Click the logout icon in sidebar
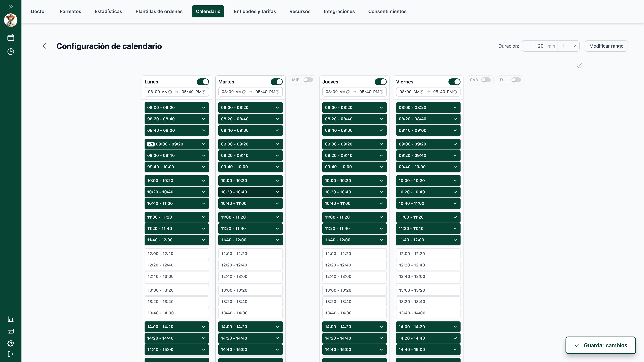The image size is (644, 362). pyautogui.click(x=11, y=354)
